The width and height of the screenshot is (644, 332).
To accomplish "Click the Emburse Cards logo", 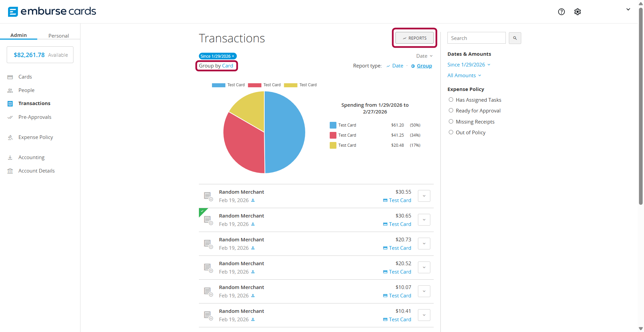I will (52, 11).
